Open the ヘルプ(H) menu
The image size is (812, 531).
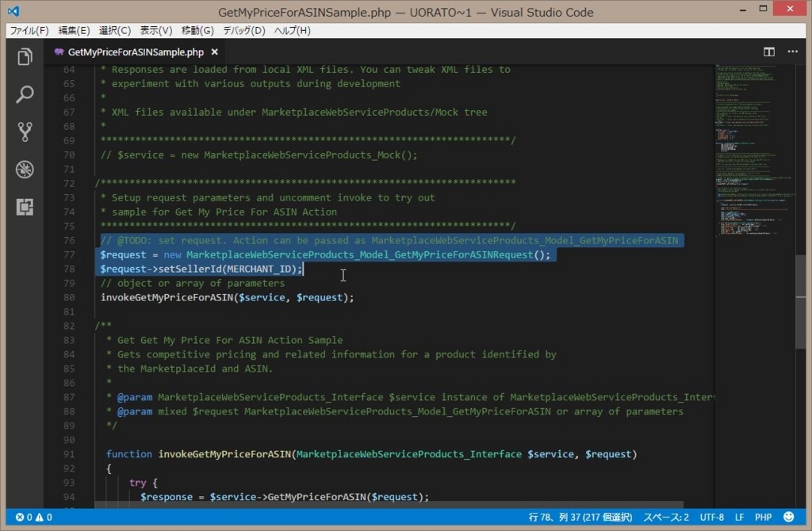(x=292, y=31)
